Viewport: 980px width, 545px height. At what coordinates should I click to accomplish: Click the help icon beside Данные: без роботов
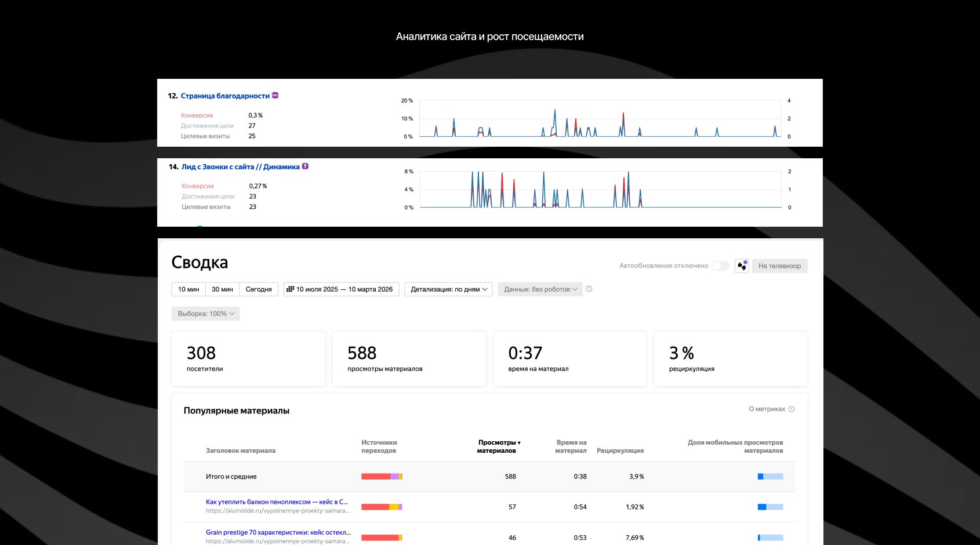[x=589, y=289]
